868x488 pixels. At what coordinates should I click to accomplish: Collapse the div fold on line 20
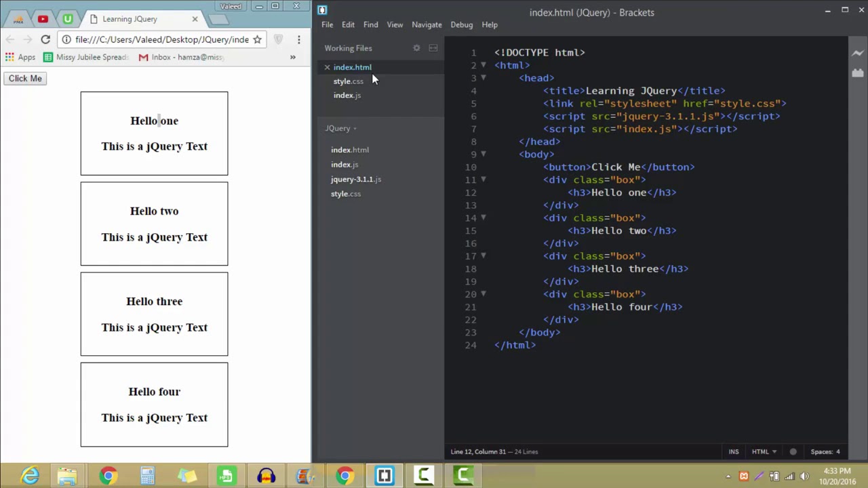(484, 294)
